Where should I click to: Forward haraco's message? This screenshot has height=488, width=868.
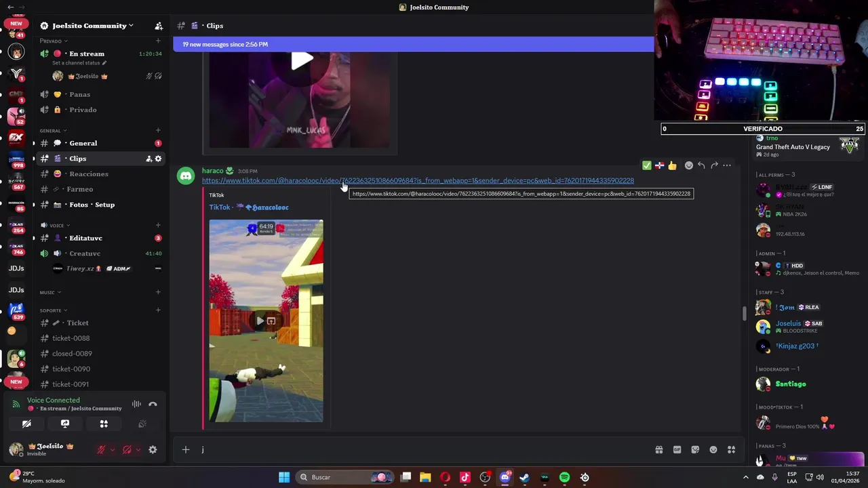point(714,165)
